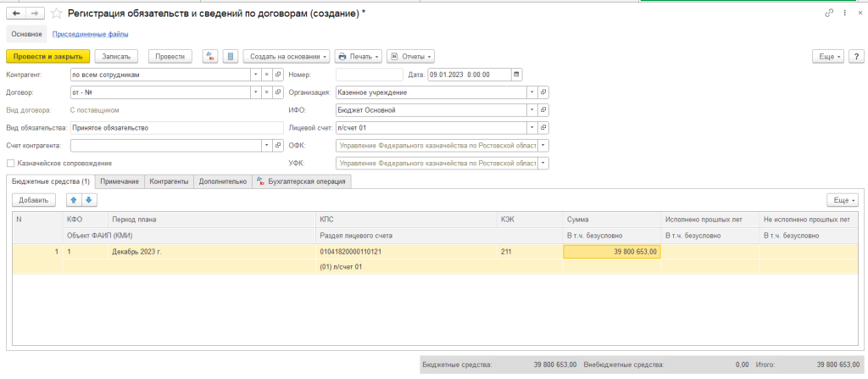Expand the Договор dropdown list
Viewport: 868px width, 379px height.
pyautogui.click(x=256, y=92)
